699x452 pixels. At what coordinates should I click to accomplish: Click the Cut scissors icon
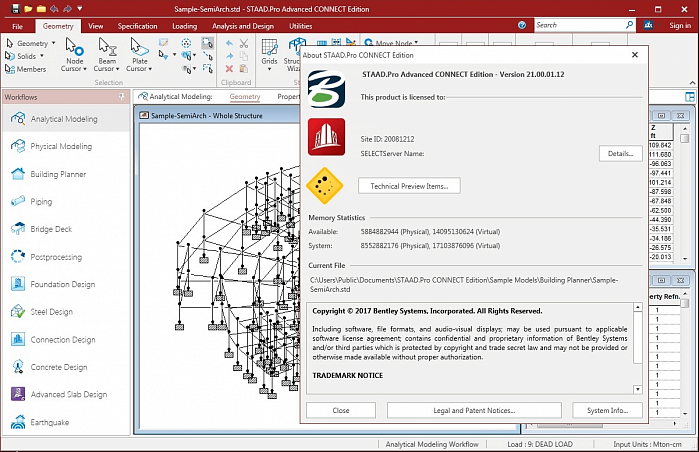pyautogui.click(x=243, y=43)
